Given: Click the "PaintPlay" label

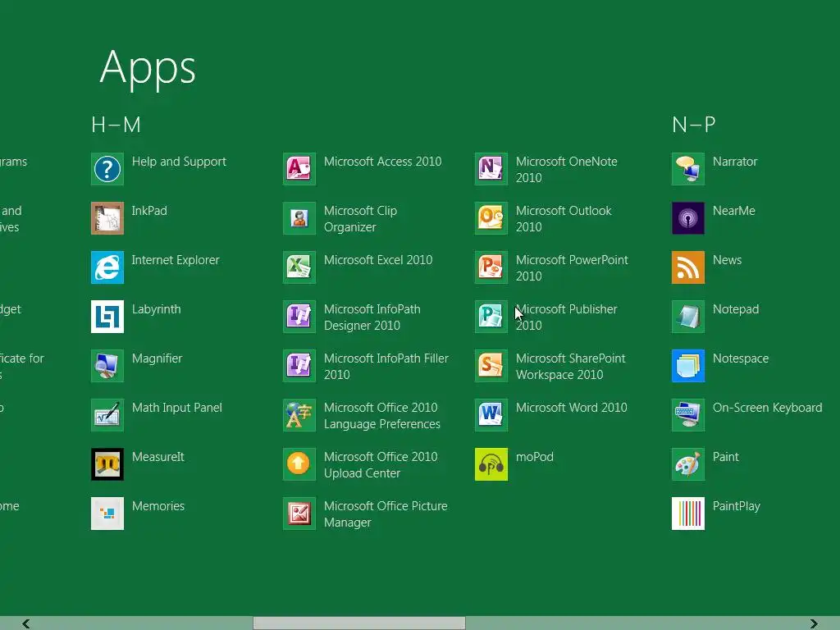Looking at the screenshot, I should [x=736, y=507].
